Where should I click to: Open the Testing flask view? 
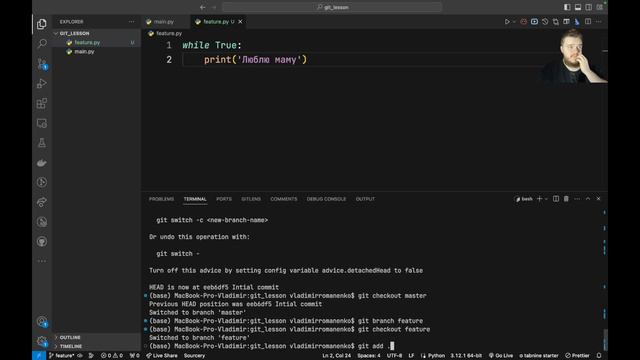tap(42, 142)
